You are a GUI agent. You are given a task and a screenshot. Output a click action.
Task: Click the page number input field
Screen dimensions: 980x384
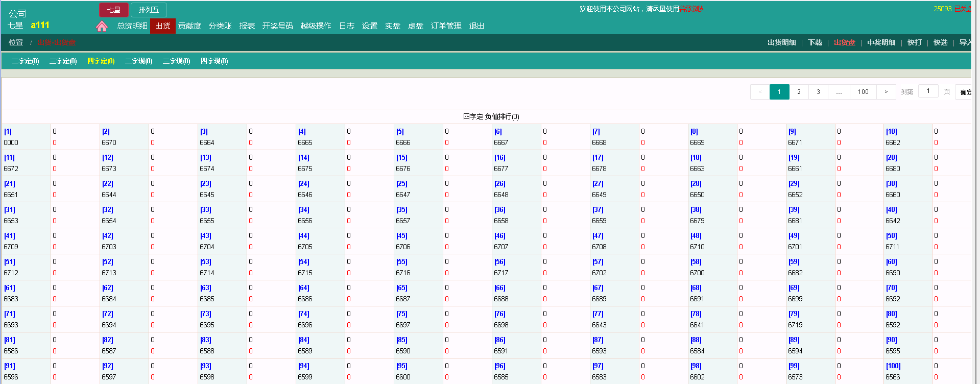(x=928, y=91)
